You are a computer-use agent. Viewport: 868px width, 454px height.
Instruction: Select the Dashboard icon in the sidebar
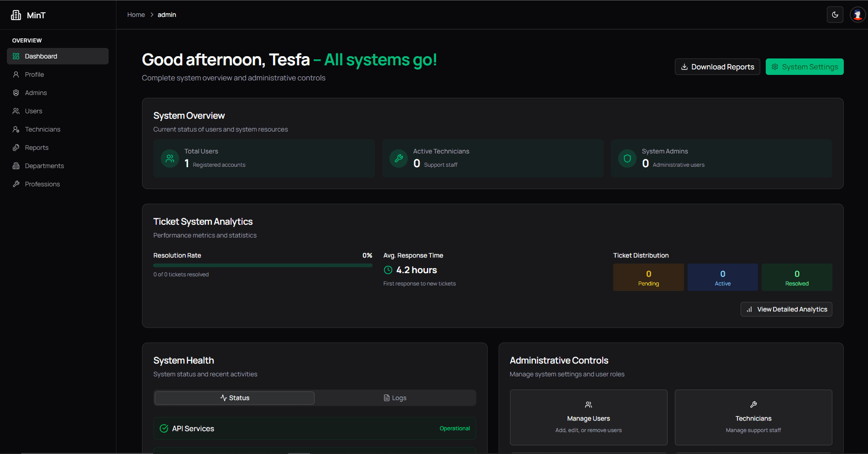[16, 56]
